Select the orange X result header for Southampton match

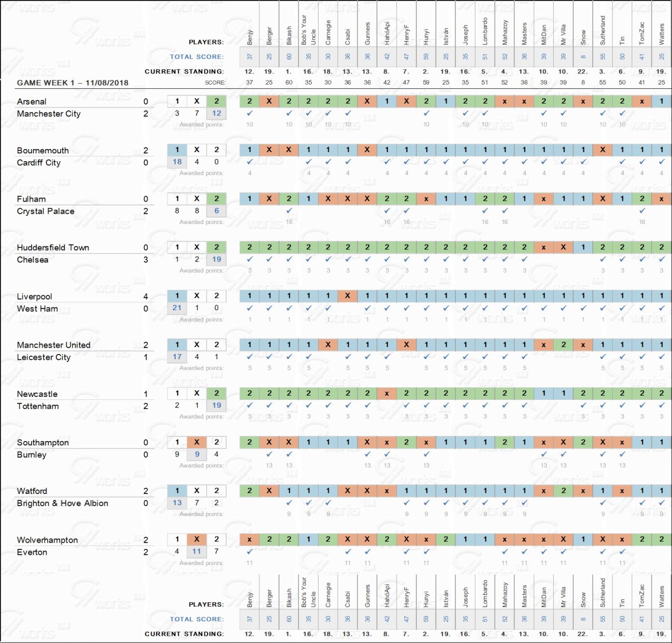pos(197,442)
